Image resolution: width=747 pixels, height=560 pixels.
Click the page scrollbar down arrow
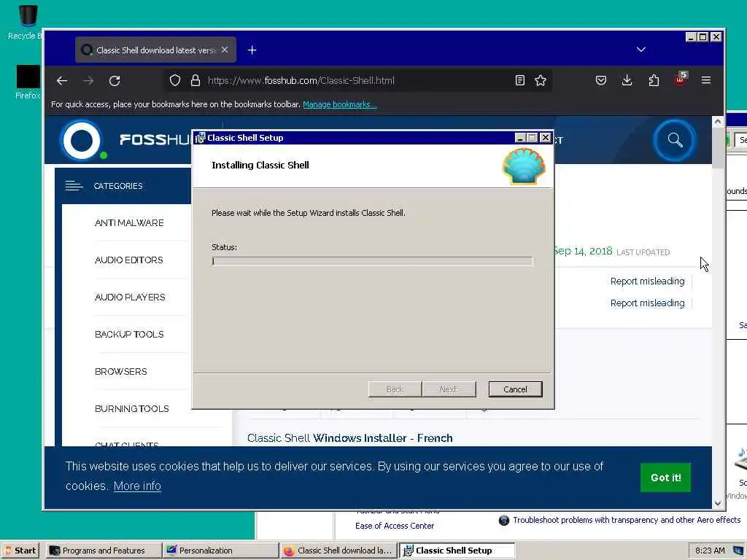(x=718, y=503)
